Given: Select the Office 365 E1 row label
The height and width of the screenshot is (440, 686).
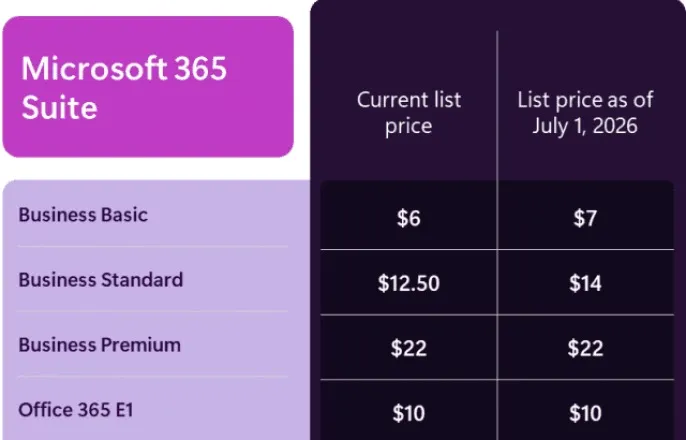Looking at the screenshot, I should 73,409.
